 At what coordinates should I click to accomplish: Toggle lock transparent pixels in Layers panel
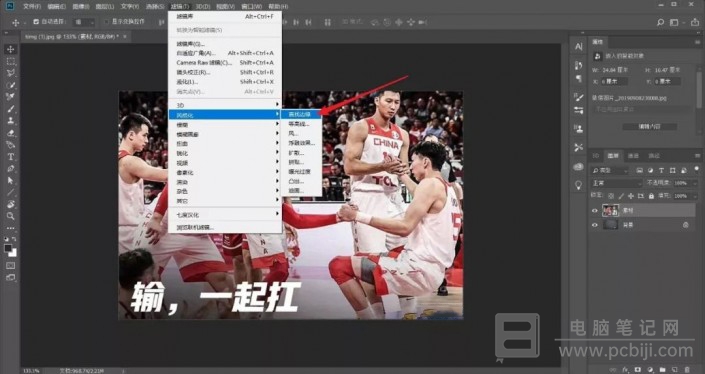point(611,196)
